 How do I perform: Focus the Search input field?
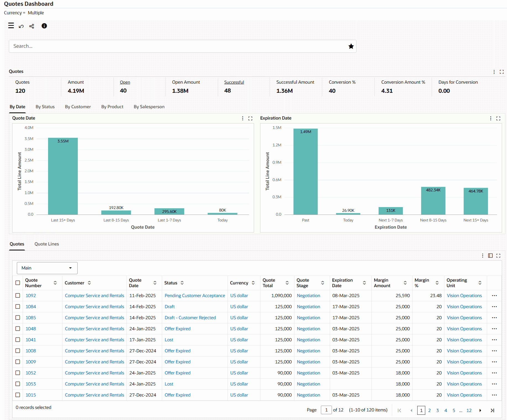pos(182,46)
